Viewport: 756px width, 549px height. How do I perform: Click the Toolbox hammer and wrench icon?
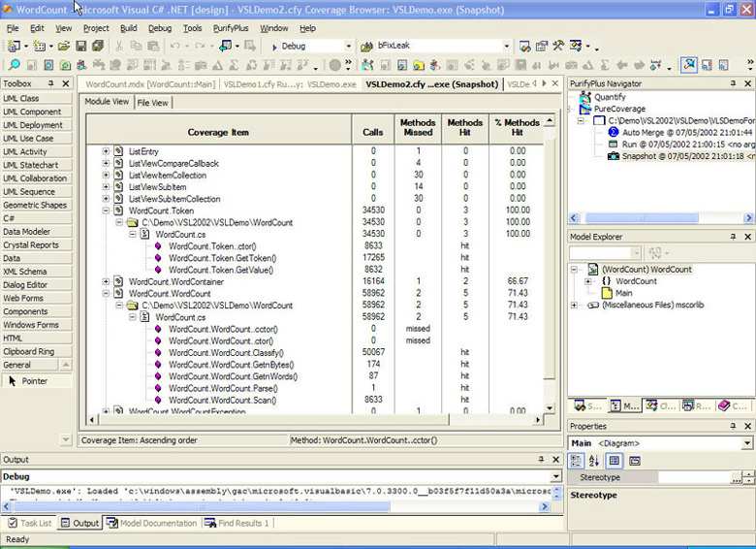[x=558, y=46]
